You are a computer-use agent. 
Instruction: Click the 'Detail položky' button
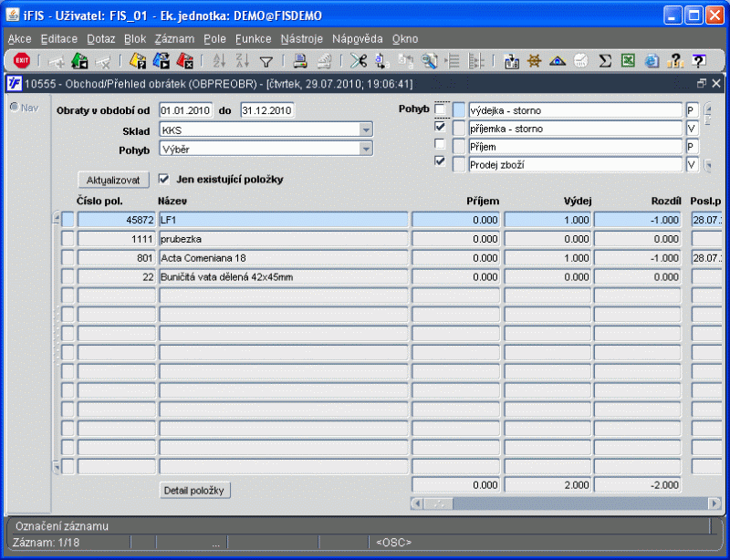[x=194, y=491]
